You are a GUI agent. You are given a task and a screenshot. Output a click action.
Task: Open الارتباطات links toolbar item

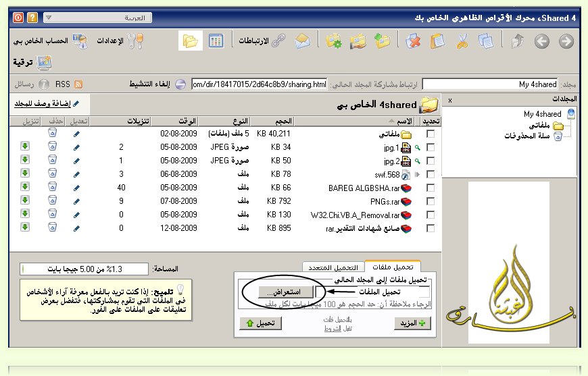[x=262, y=41]
